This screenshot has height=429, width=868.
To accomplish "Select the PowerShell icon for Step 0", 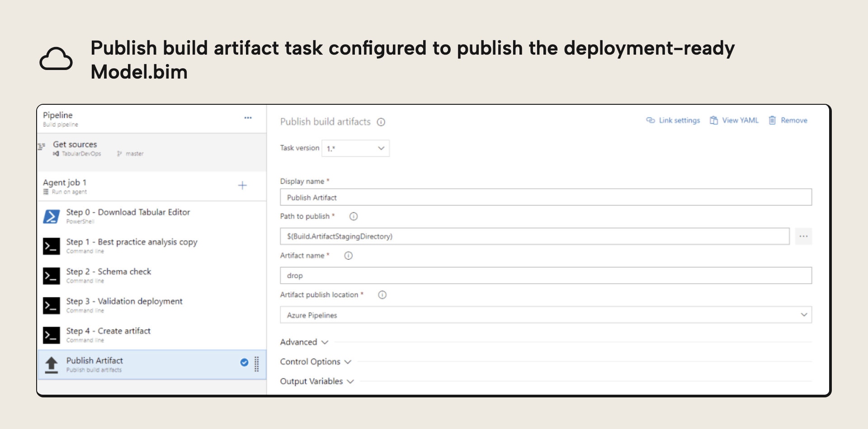I will pyautogui.click(x=52, y=216).
